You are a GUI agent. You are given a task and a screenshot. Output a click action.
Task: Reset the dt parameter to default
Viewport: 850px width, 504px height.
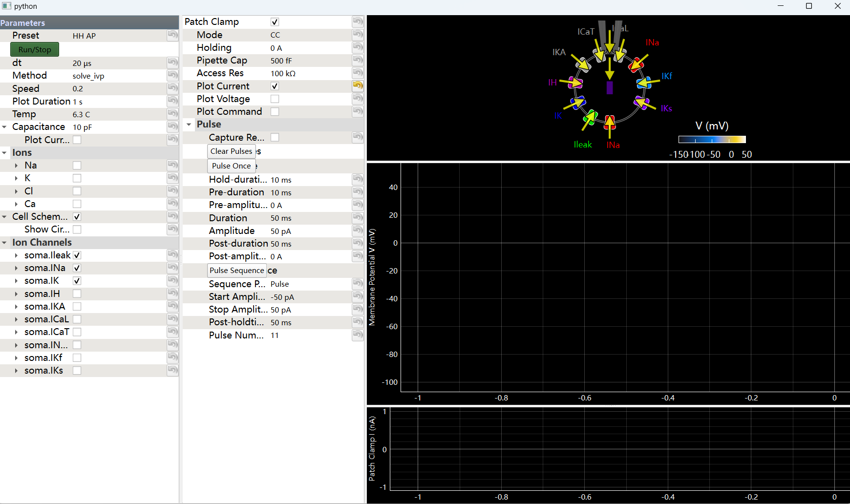[172, 63]
